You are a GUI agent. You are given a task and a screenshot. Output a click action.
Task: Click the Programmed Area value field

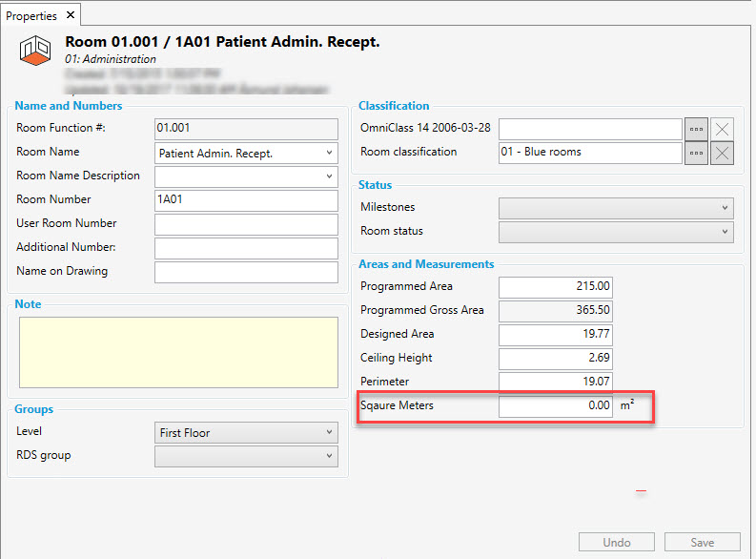point(555,286)
